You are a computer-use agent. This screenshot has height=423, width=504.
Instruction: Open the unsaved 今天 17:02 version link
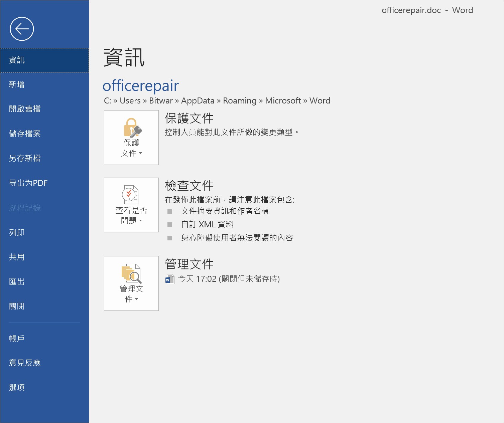(x=229, y=279)
